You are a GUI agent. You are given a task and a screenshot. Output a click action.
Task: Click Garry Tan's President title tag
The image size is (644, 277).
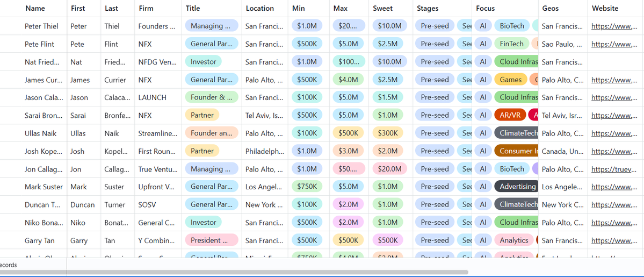pos(212,240)
